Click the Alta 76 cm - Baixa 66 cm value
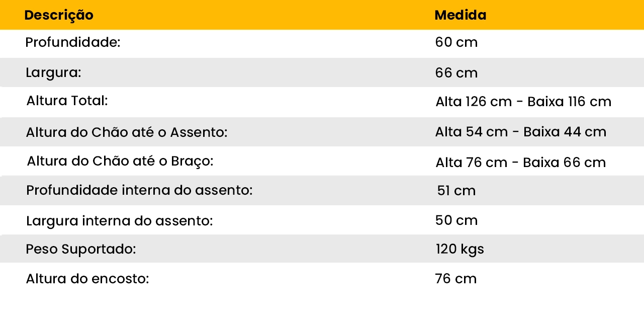644x321 pixels. click(x=520, y=163)
